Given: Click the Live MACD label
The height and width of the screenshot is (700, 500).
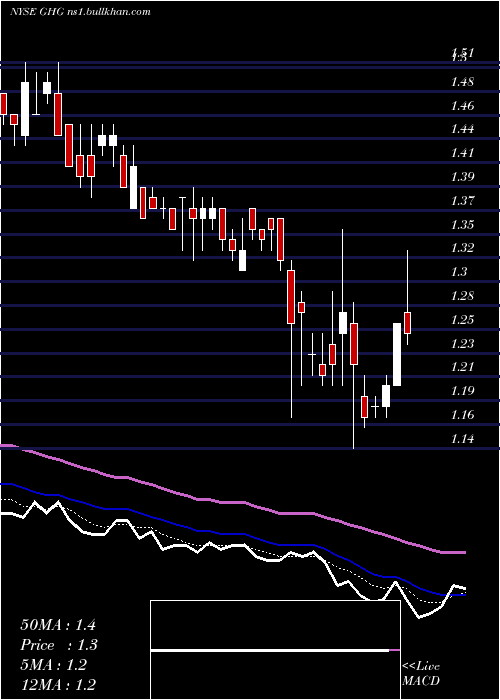Looking at the screenshot, I should pyautogui.click(x=421, y=674).
